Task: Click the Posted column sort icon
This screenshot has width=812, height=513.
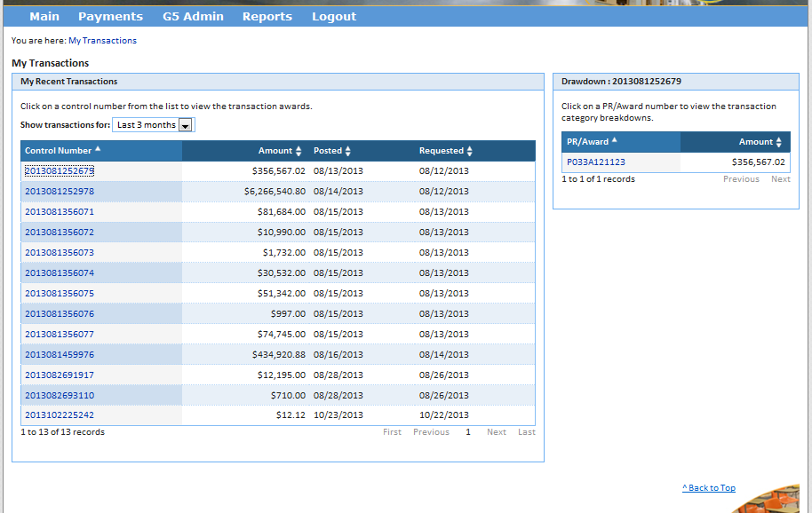Action: point(348,151)
